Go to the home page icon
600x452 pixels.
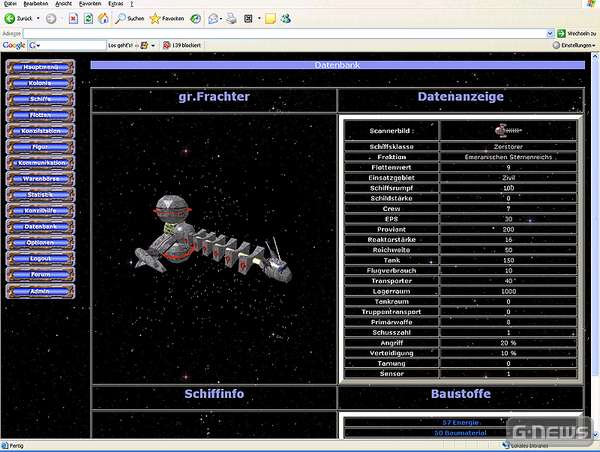(x=103, y=18)
